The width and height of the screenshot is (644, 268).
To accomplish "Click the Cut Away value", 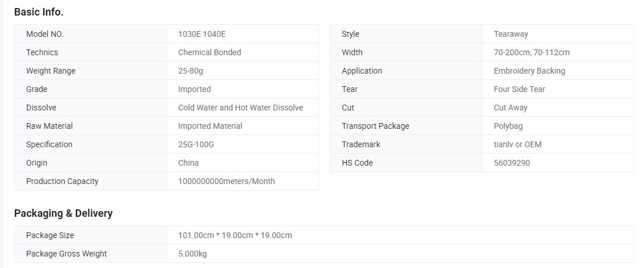I will coord(510,108).
